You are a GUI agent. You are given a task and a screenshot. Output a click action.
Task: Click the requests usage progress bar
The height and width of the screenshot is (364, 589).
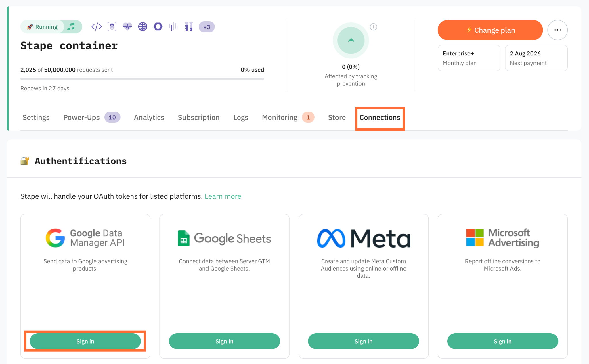click(x=142, y=78)
